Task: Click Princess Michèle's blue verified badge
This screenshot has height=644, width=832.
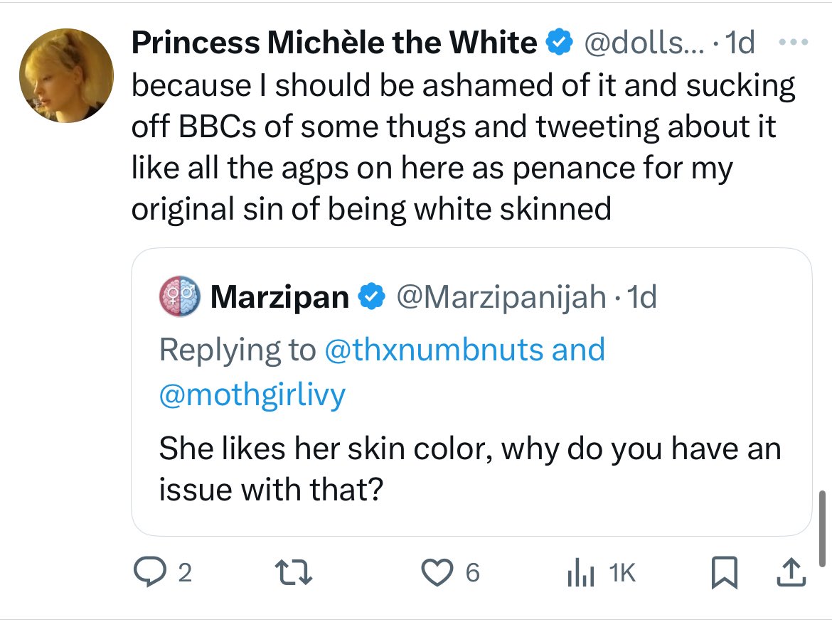Action: click(x=560, y=44)
